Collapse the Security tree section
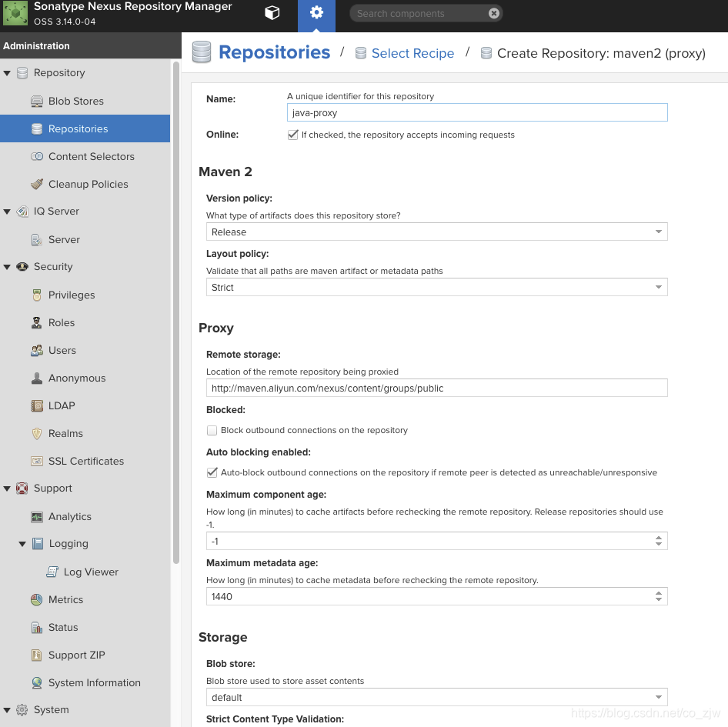The width and height of the screenshot is (728, 727). coord(7,267)
